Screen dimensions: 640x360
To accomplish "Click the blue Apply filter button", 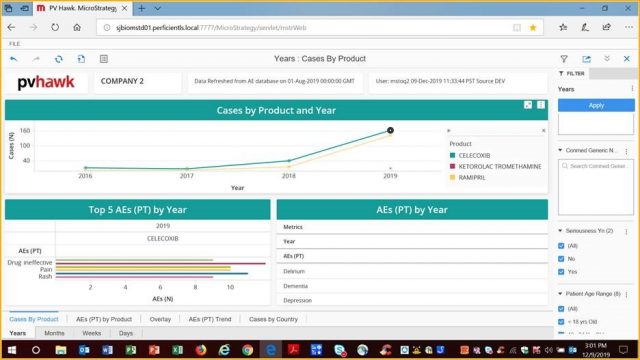I will click(x=596, y=105).
